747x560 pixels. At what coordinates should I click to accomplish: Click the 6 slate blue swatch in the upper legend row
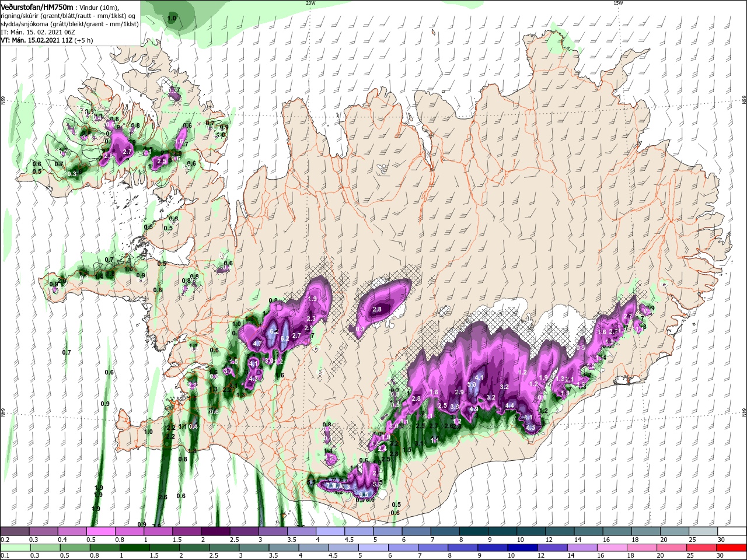pos(417,531)
